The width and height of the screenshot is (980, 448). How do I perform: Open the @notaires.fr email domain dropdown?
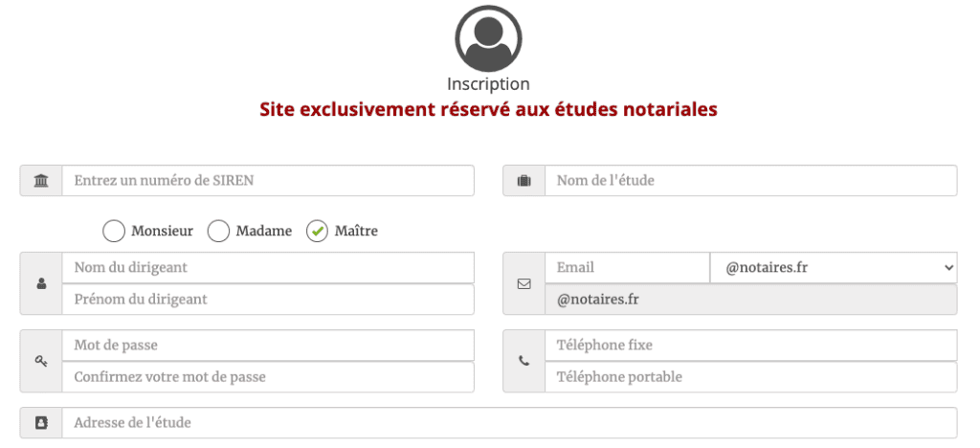pos(834,268)
